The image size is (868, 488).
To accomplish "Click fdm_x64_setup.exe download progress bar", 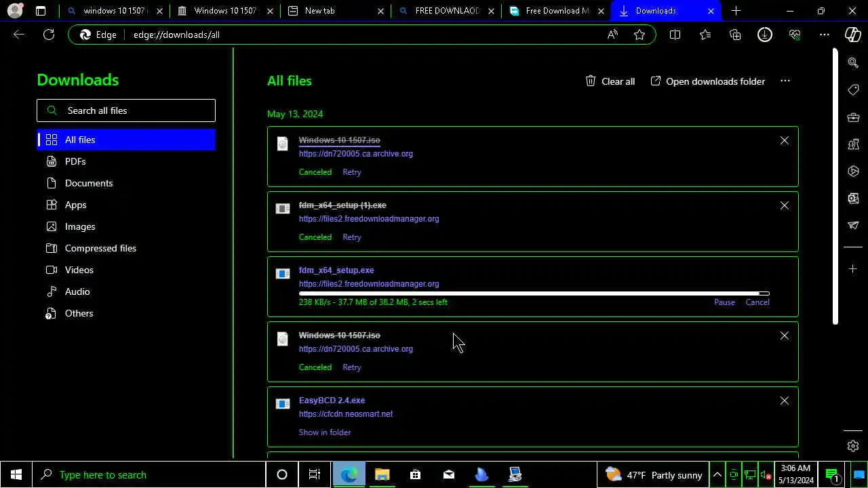I will pos(534,293).
